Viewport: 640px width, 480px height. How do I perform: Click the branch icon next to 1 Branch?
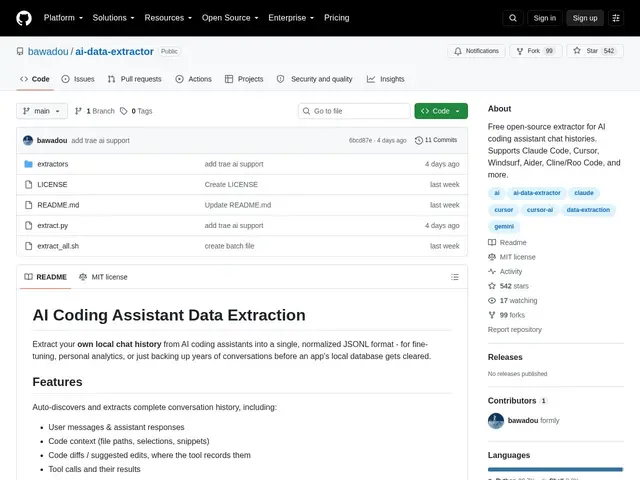pyautogui.click(x=78, y=111)
